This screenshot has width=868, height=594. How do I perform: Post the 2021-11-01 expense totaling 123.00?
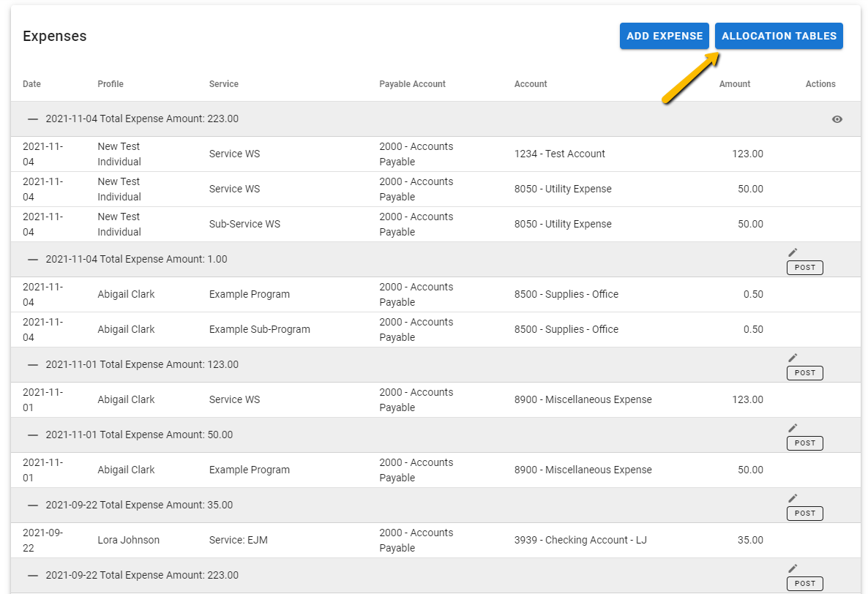point(804,373)
